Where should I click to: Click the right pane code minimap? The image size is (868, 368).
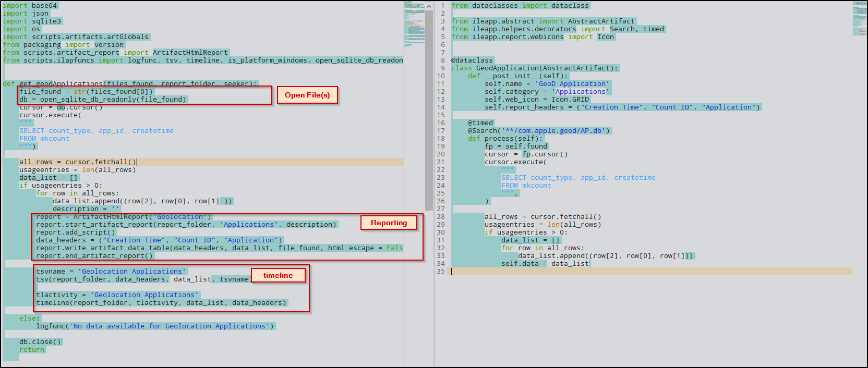860,19
